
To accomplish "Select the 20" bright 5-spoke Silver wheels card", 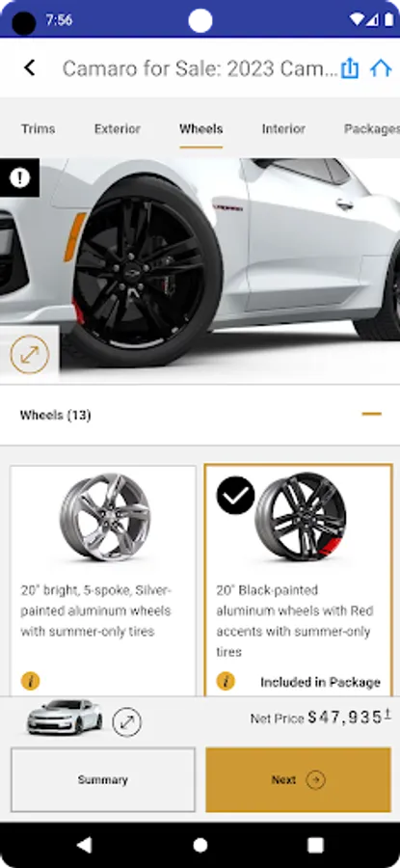I will pos(103,581).
